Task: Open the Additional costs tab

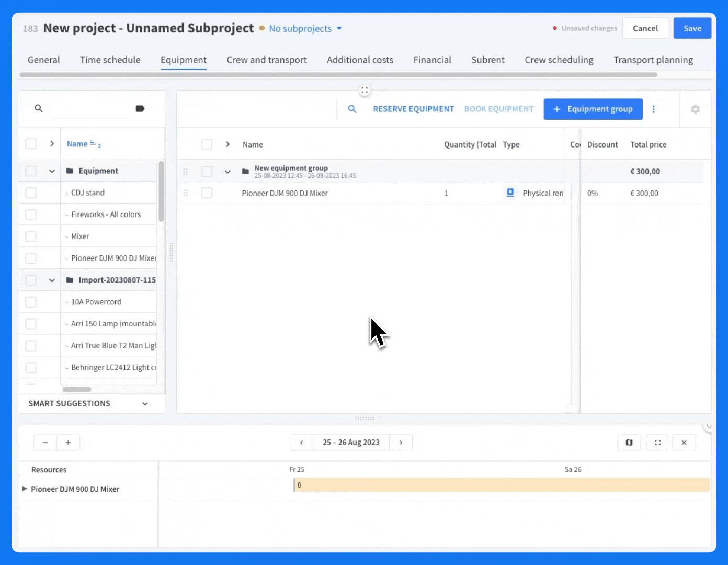Action: [x=360, y=60]
